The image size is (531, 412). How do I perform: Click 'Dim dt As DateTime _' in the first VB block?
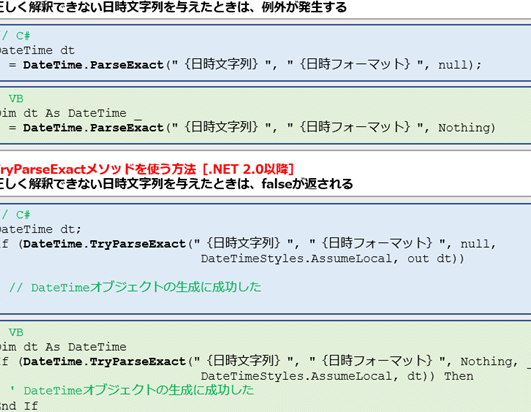(70, 113)
